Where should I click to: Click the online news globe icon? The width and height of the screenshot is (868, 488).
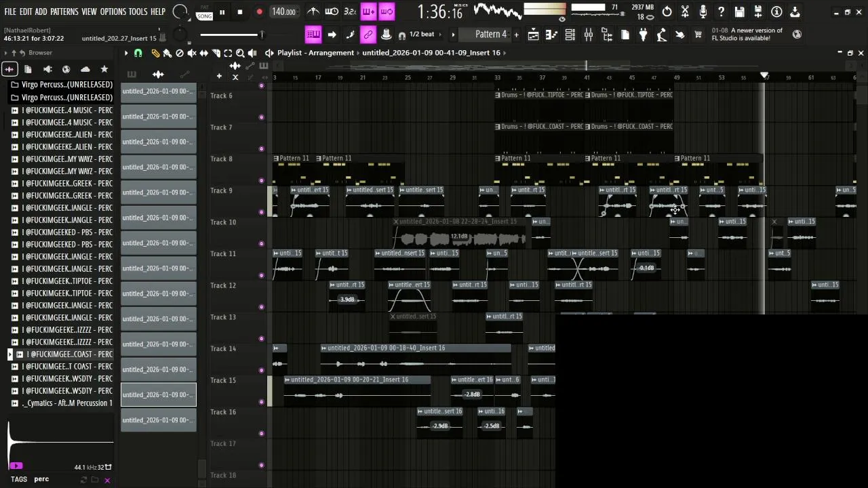click(797, 34)
